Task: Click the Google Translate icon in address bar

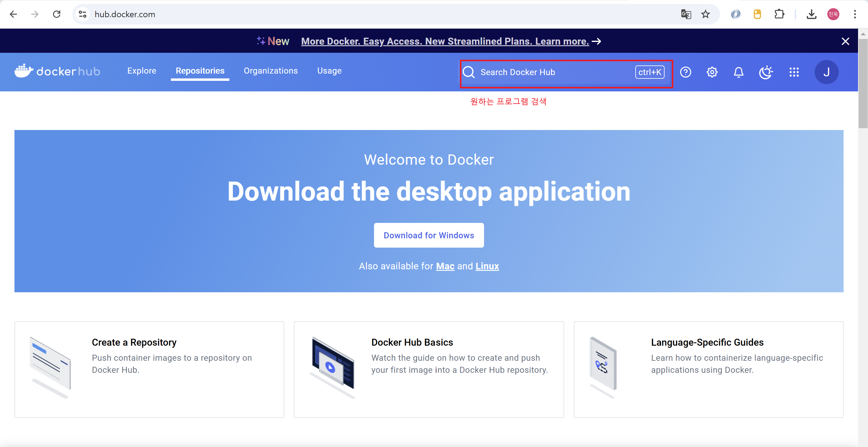Action: (686, 14)
